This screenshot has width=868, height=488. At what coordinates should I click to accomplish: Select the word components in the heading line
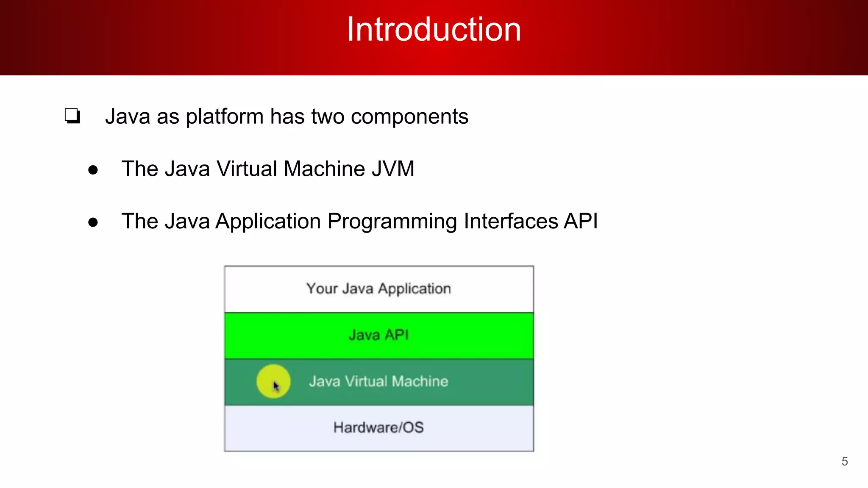[x=409, y=117]
